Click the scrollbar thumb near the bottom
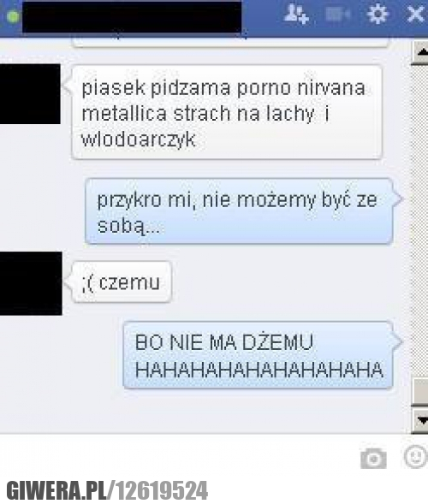The width and height of the screenshot is (428, 504). (420, 391)
